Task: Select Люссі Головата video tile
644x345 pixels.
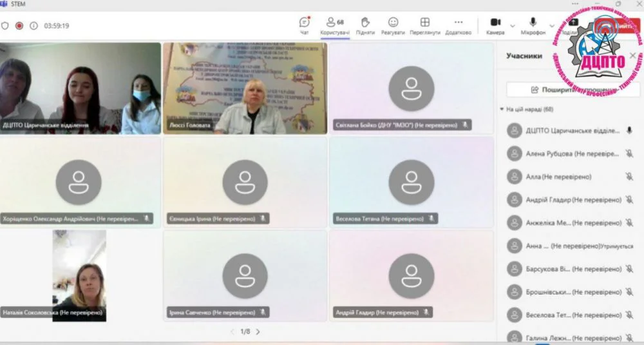Action: click(x=245, y=88)
